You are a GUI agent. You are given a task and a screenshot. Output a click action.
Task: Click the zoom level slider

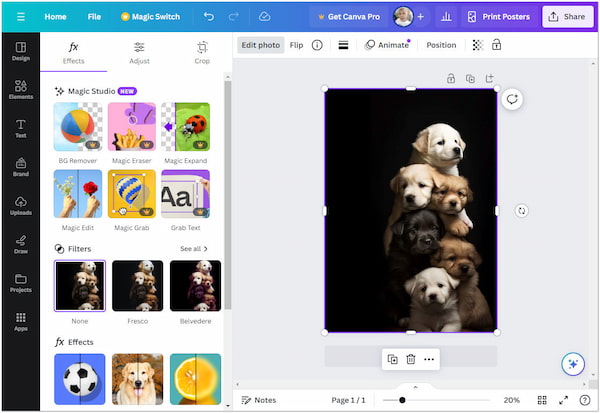pos(402,400)
